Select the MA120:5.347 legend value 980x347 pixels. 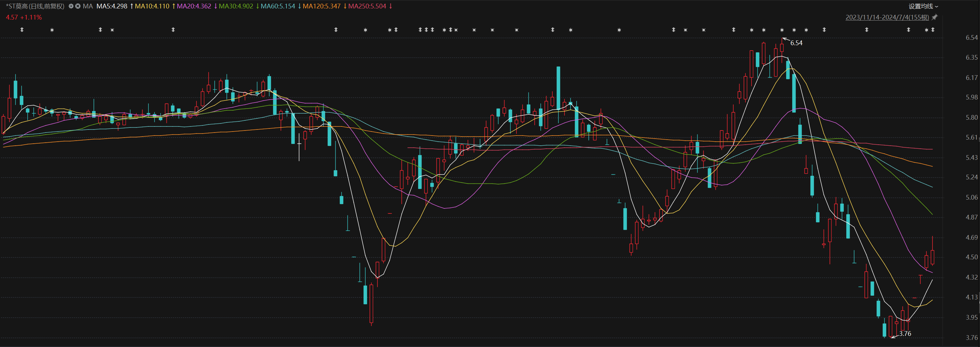(x=321, y=6)
